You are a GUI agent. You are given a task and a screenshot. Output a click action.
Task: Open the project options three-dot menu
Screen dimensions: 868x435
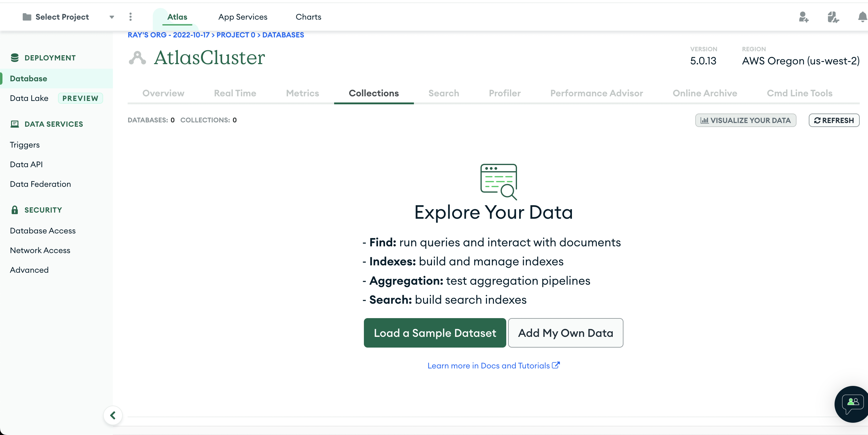click(x=130, y=17)
